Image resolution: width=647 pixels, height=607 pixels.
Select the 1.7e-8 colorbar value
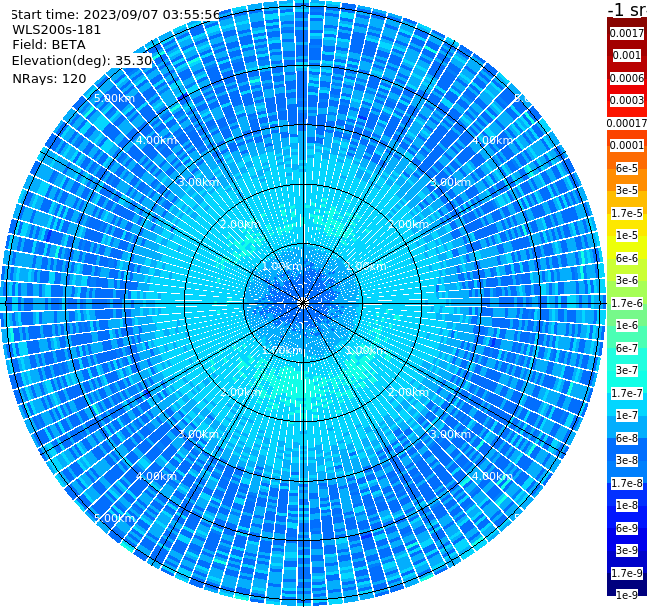[x=627, y=483]
